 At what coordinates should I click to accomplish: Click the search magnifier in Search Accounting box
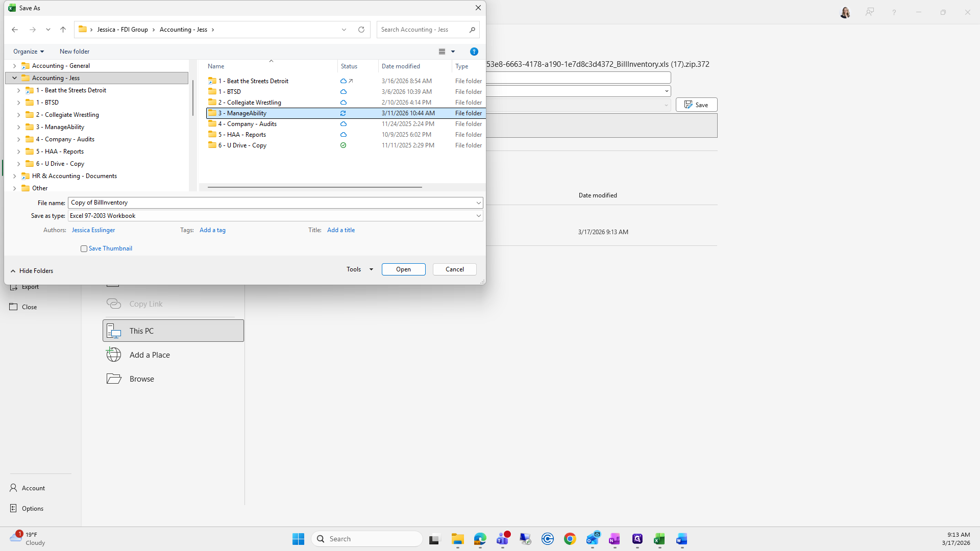click(x=472, y=30)
